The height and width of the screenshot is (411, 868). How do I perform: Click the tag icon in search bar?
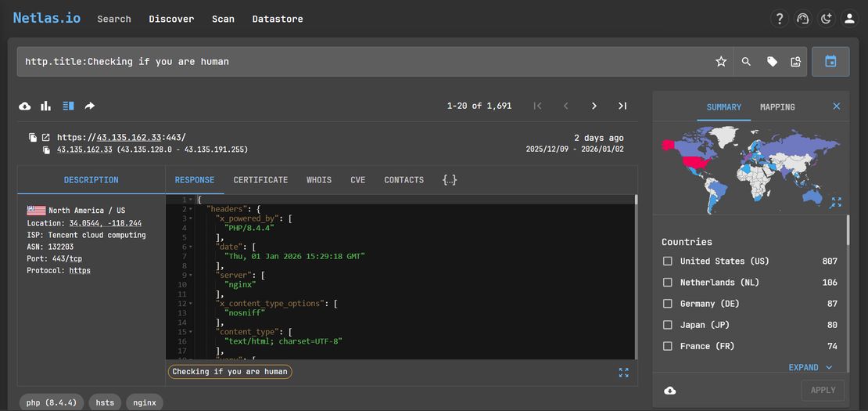click(x=772, y=62)
